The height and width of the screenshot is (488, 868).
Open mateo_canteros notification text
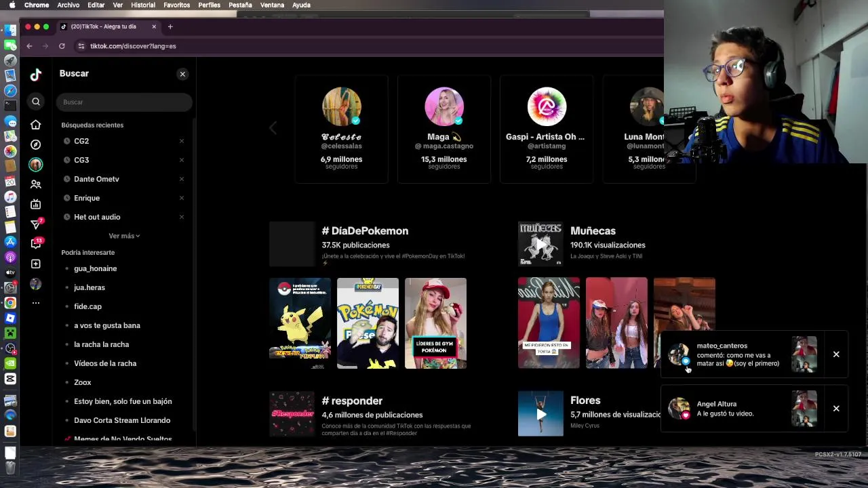pos(738,354)
